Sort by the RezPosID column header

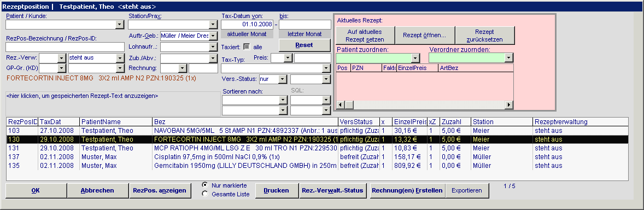click(x=22, y=121)
